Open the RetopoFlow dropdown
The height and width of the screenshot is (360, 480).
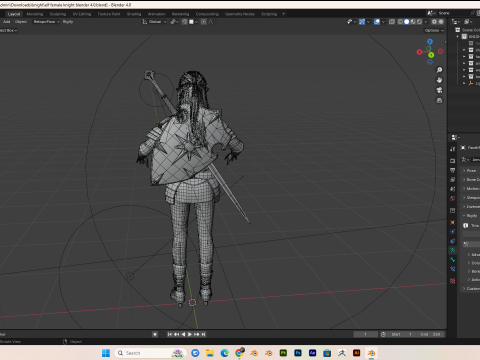click(x=46, y=22)
